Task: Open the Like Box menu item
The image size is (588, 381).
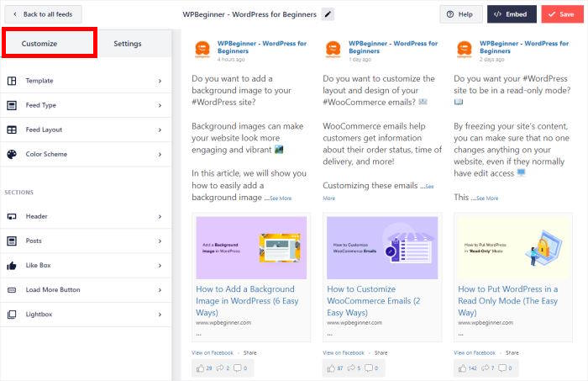Action: 86,266
